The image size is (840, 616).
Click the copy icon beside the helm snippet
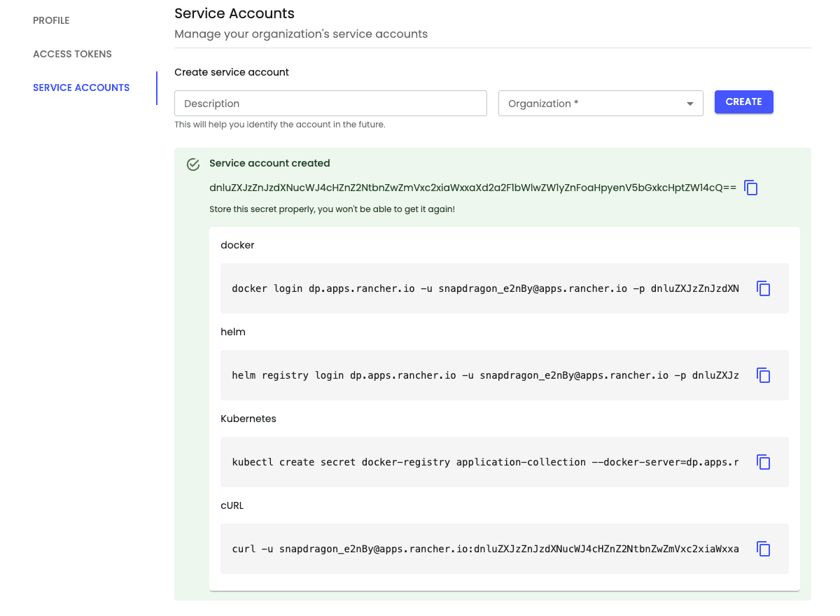[x=763, y=375]
